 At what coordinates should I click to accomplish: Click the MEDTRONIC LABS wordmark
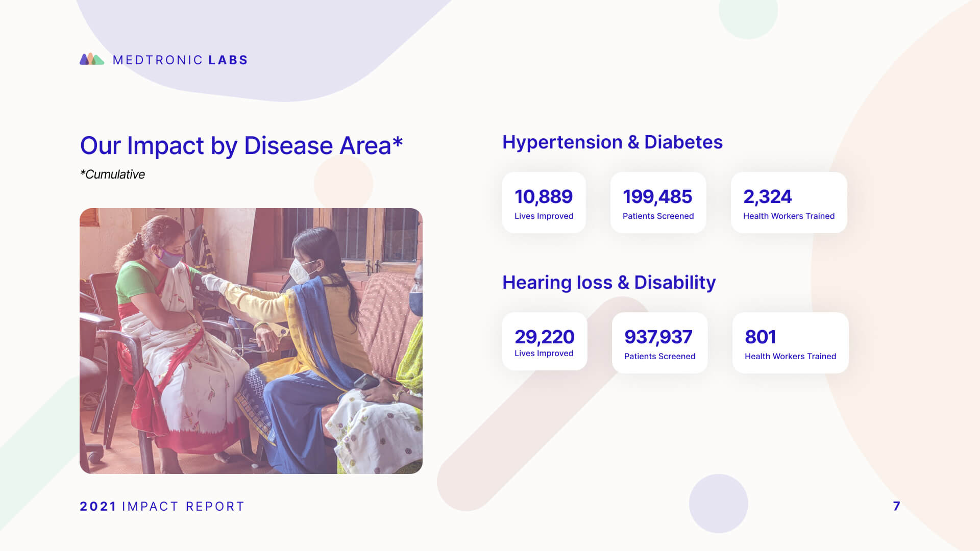point(180,60)
